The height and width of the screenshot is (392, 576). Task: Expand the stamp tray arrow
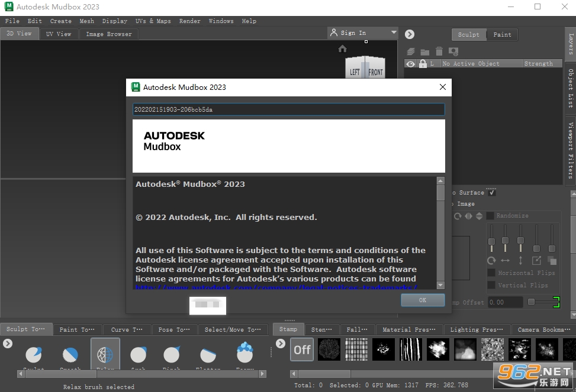pyautogui.click(x=280, y=344)
